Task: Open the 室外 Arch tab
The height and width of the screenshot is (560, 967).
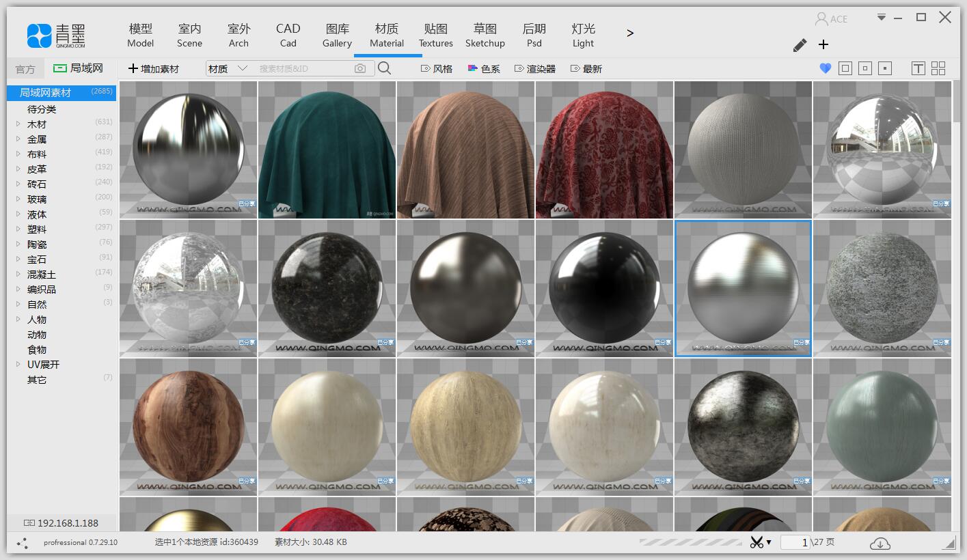Action: point(239,35)
